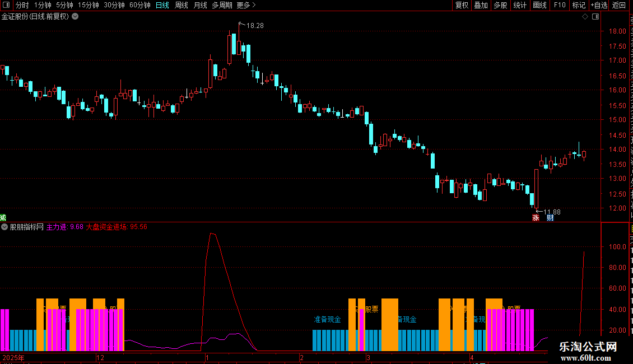Viewport: 633px width, 364px height.
Task: Click the 11.88 low price label
Action: [x=551, y=212]
